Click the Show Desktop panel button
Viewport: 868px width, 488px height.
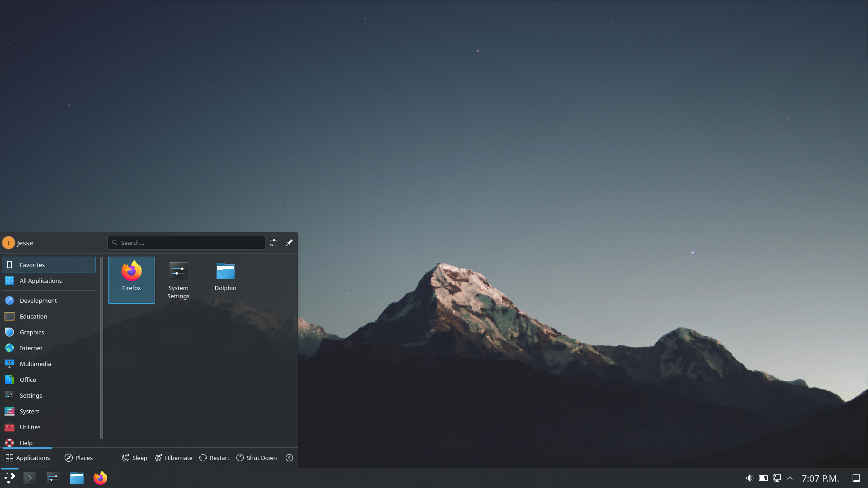[856, 478]
